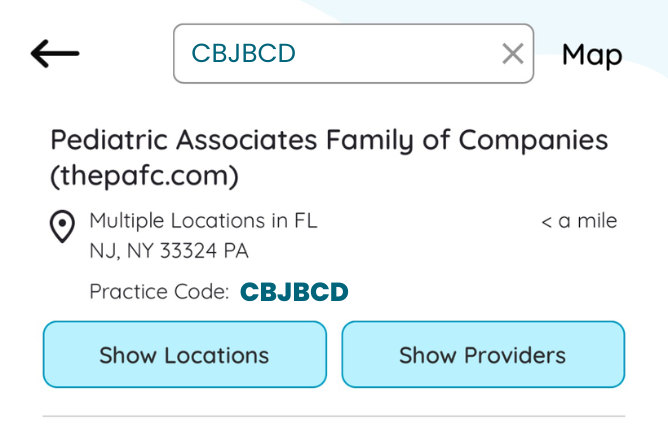Click the CBJBCD text in search box

pyautogui.click(x=243, y=53)
